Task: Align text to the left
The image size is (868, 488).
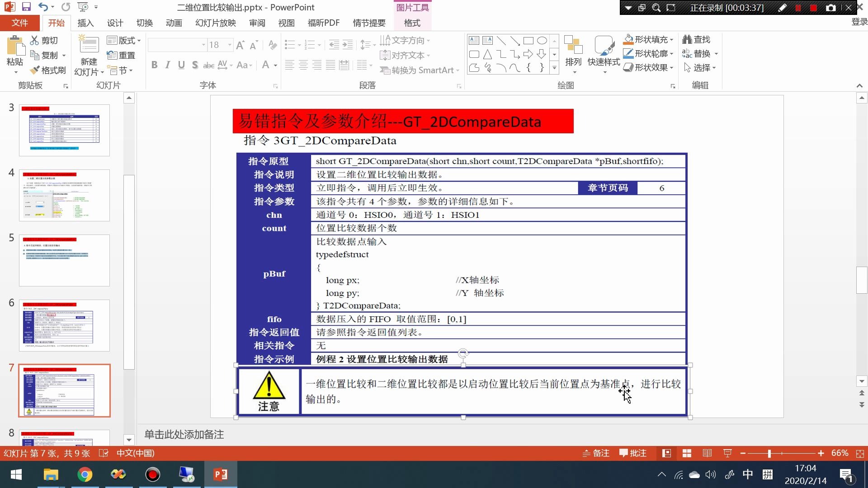Action: pos(289,65)
